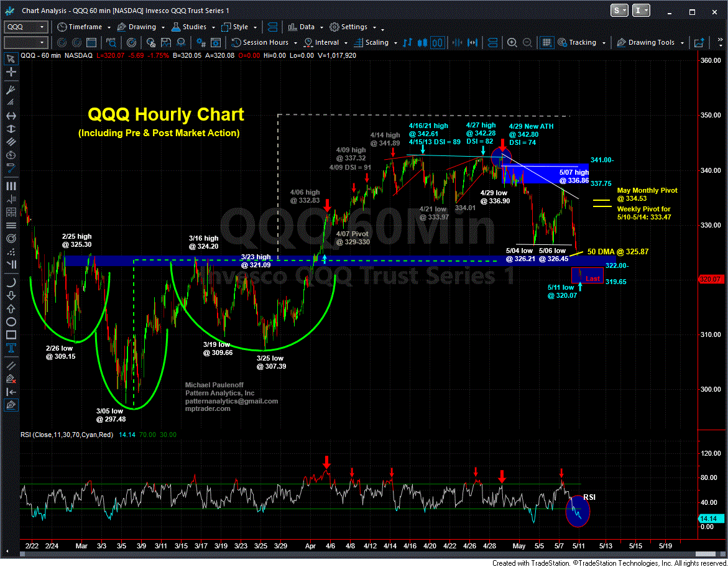Select the ellipse drawing tool
Viewport: 728px width, 567px height.
[11, 321]
